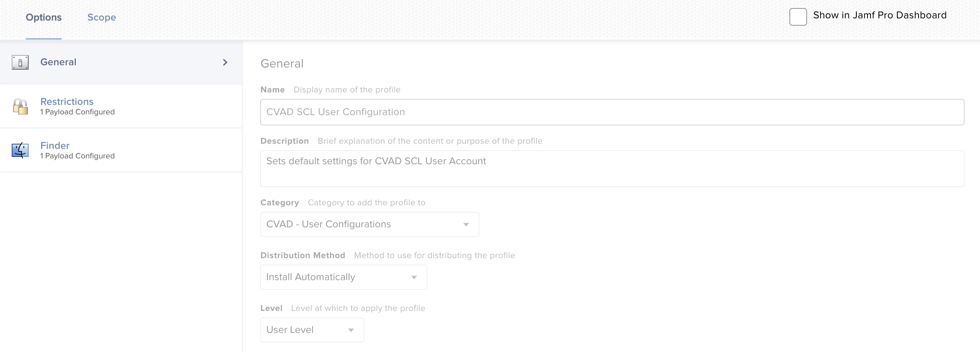Click the 'Description' field label
Viewport: 980px width, 352px height.
click(x=284, y=141)
